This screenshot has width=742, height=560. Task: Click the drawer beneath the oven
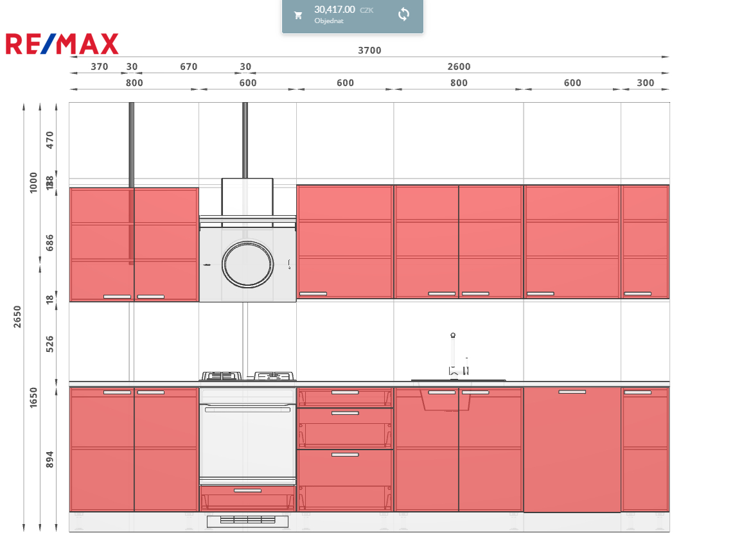tap(247, 498)
